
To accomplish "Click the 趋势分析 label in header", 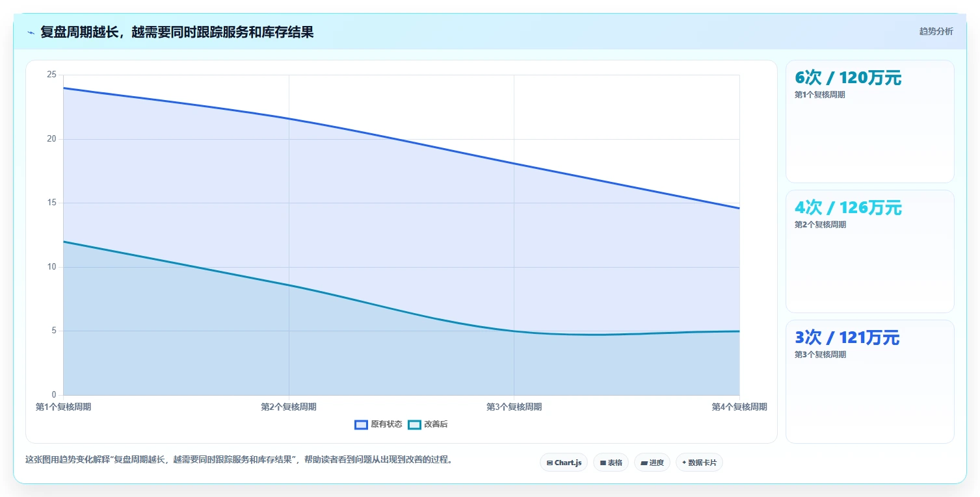I will point(936,32).
